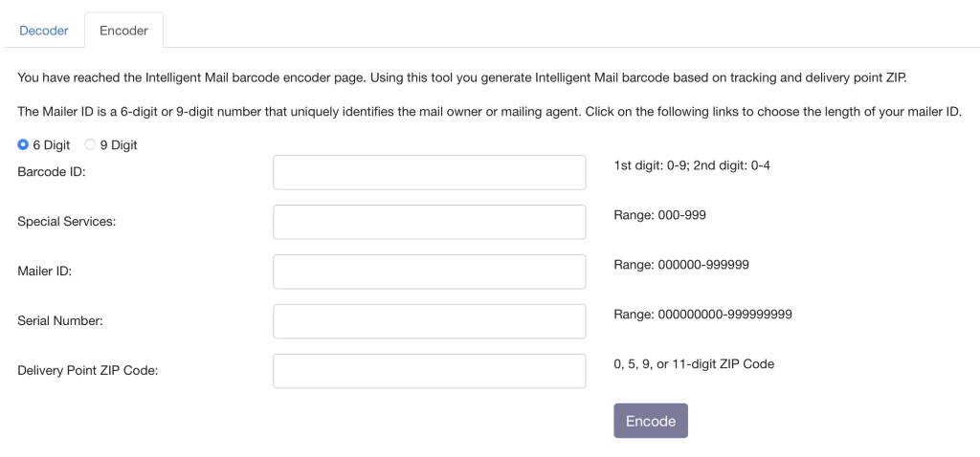
Task: Click the "Delivery Point ZIP Code:" label
Action: (x=87, y=371)
